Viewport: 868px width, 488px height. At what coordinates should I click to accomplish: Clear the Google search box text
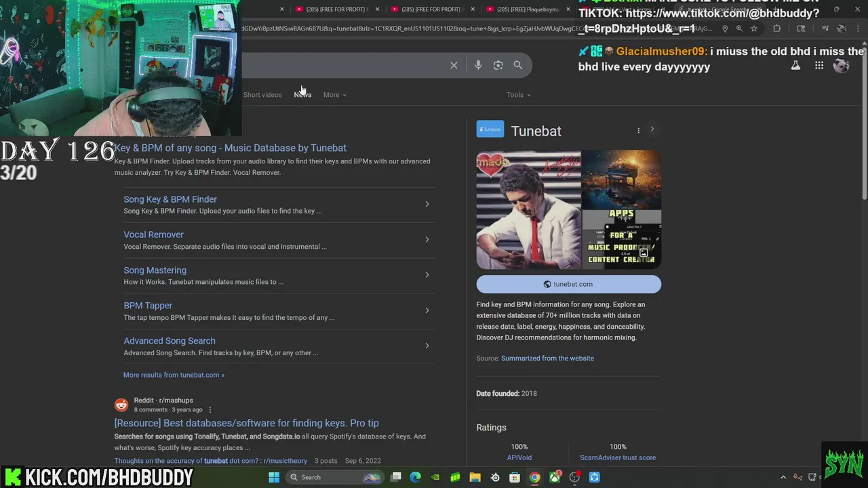click(454, 65)
